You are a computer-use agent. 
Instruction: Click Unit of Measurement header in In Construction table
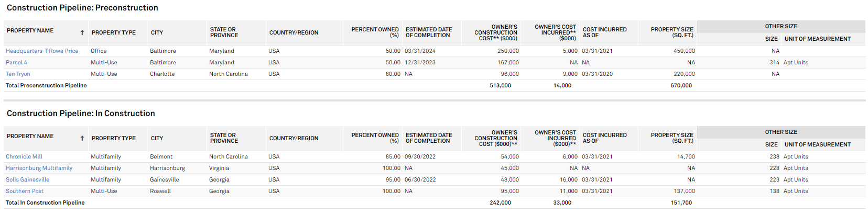817,144
